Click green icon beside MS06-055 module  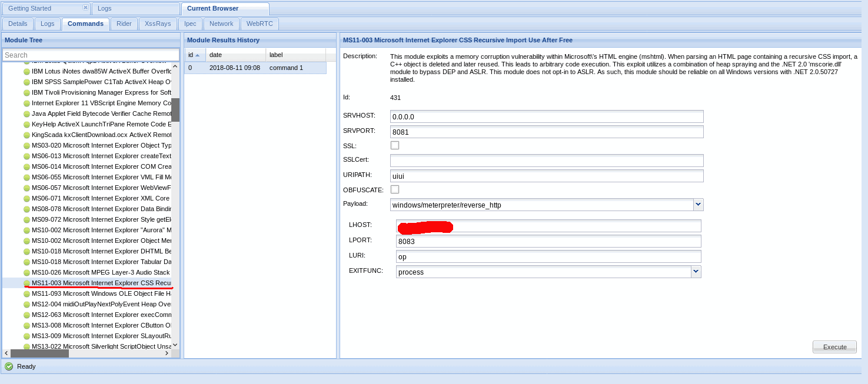tap(26, 178)
